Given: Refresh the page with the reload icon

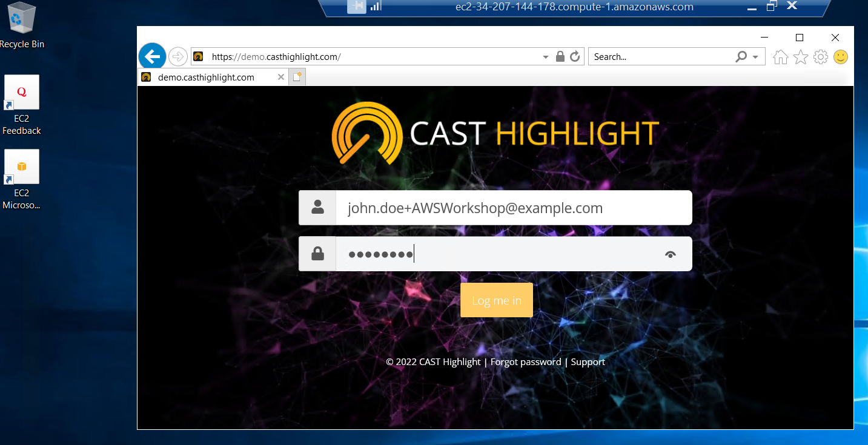Looking at the screenshot, I should tap(575, 57).
